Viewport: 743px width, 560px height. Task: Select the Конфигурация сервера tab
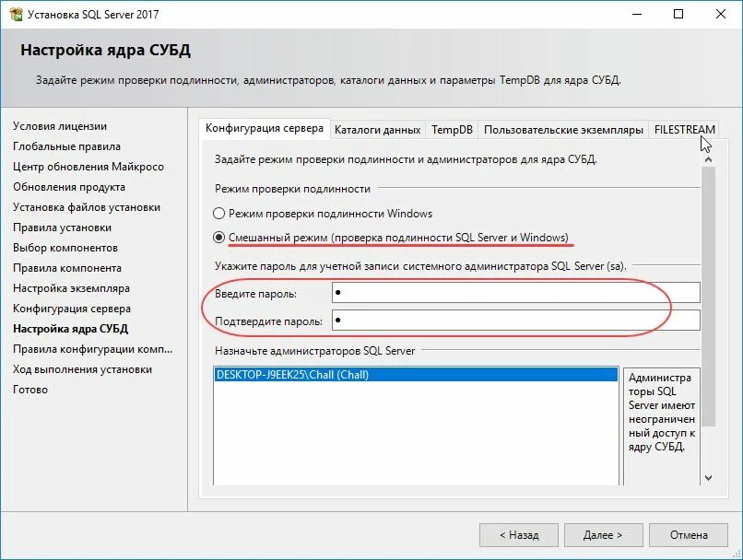coord(264,129)
